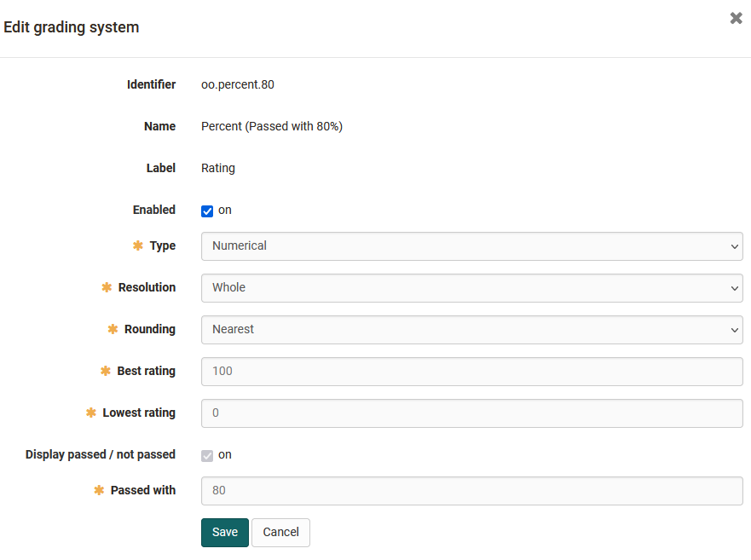
Task: Click the 'on' label next to Enabled
Action: point(225,210)
